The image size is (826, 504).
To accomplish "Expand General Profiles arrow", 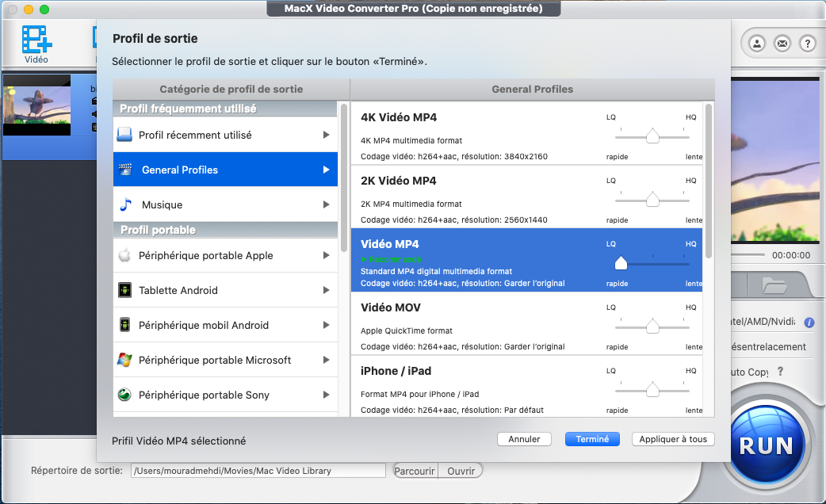I will (x=326, y=170).
